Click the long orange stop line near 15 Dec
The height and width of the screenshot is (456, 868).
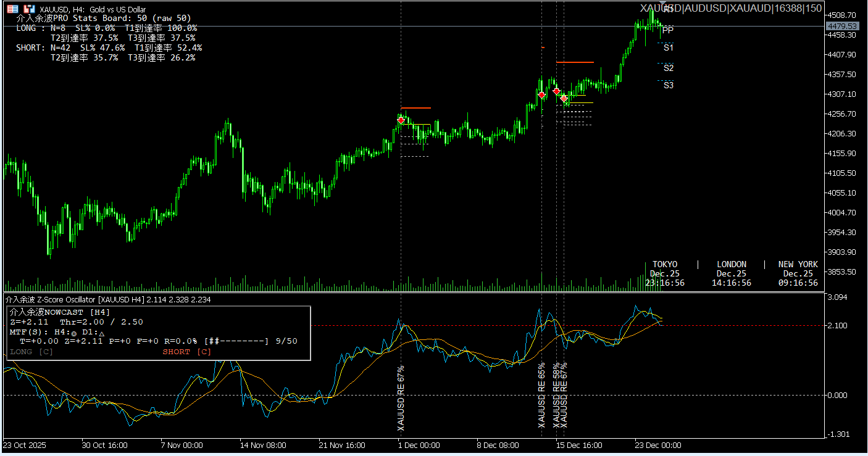click(575, 62)
